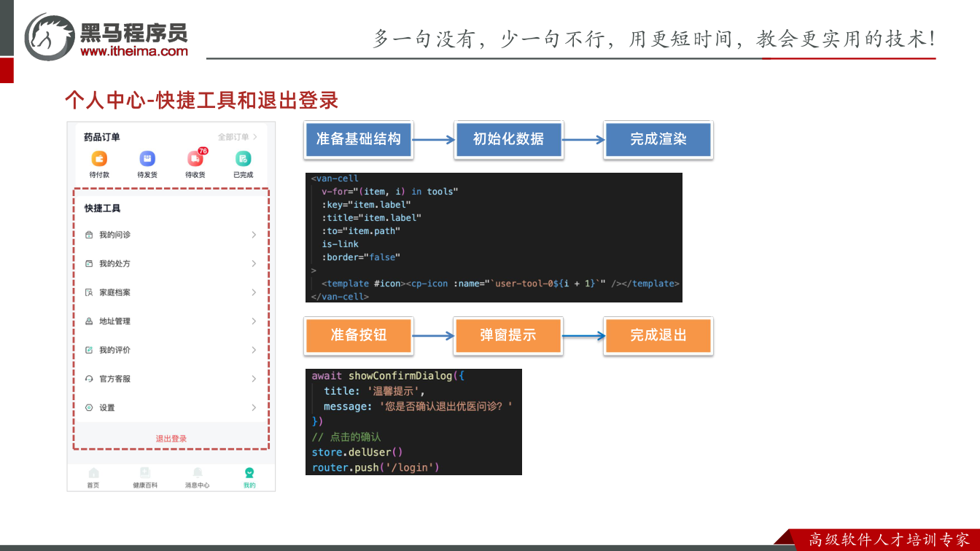Click the red 退出登录 button
The image size is (980, 551).
pyautogui.click(x=171, y=439)
